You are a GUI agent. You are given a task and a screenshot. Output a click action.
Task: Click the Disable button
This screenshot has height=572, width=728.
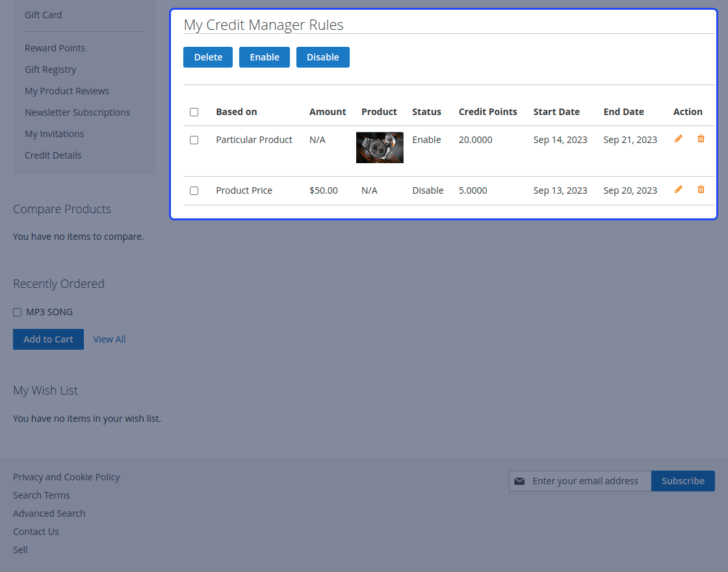click(322, 57)
